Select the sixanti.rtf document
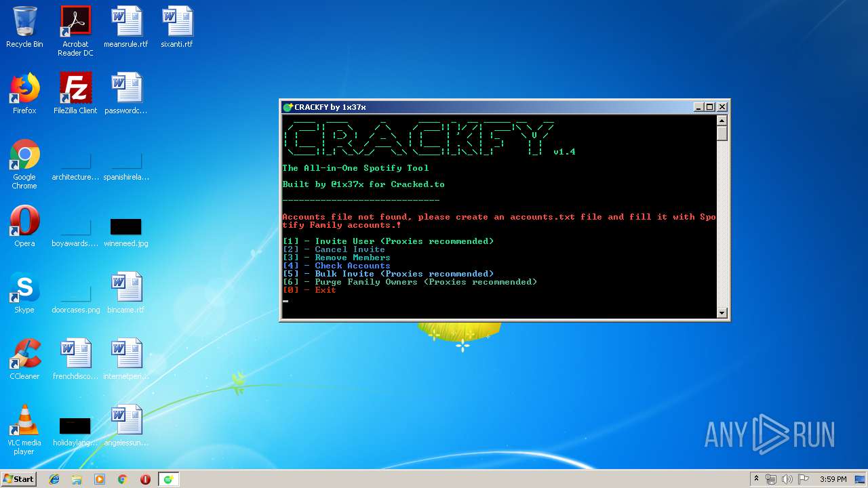 pos(177,27)
